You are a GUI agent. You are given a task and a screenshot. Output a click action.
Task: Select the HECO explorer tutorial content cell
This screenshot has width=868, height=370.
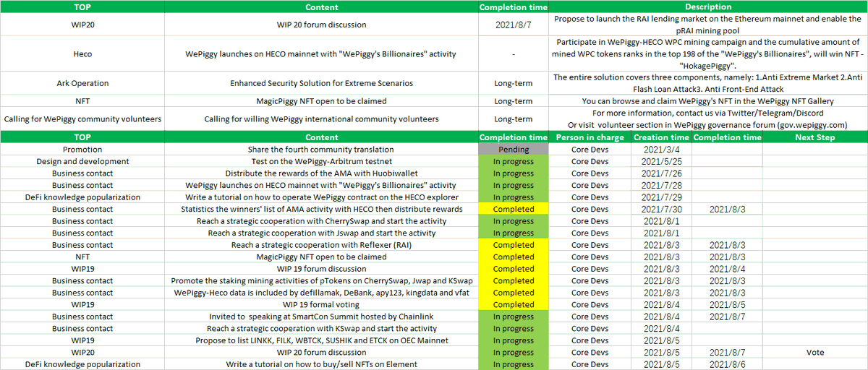pyautogui.click(x=322, y=197)
